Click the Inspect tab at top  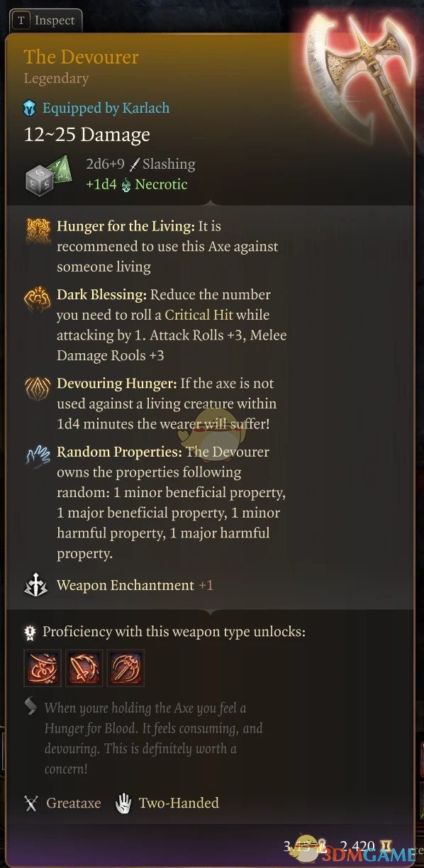[x=44, y=21]
